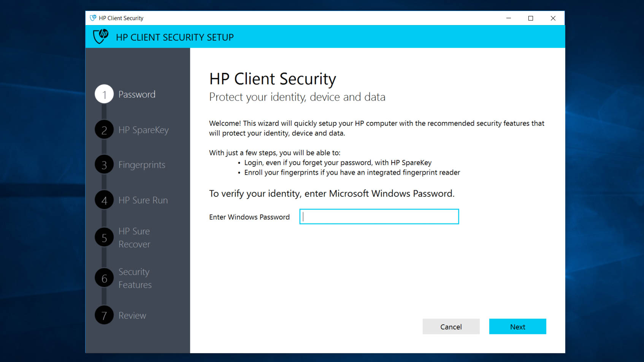Image resolution: width=644 pixels, height=362 pixels.
Task: Maximize the HP Client Security window
Action: (x=530, y=18)
